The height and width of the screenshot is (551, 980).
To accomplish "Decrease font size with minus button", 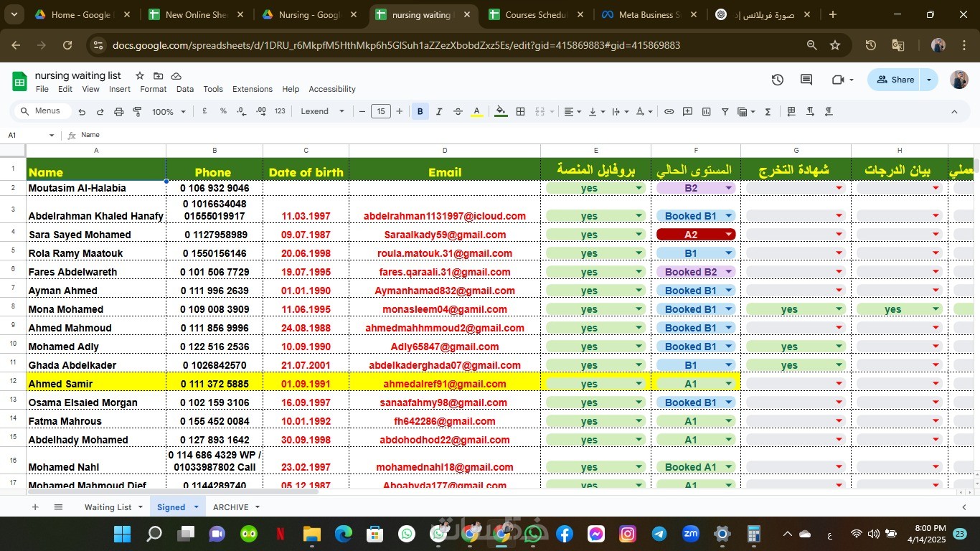I will click(362, 111).
